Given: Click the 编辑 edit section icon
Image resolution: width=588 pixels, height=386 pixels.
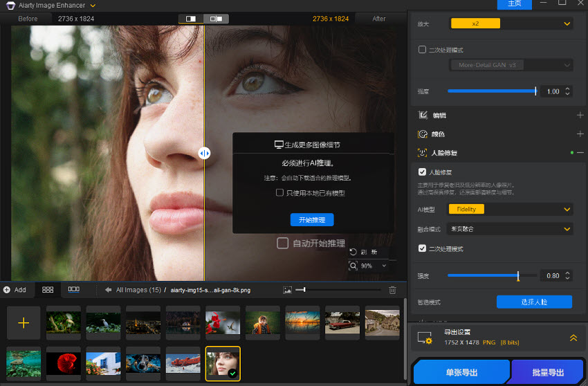Looking at the screenshot, I should 423,115.
